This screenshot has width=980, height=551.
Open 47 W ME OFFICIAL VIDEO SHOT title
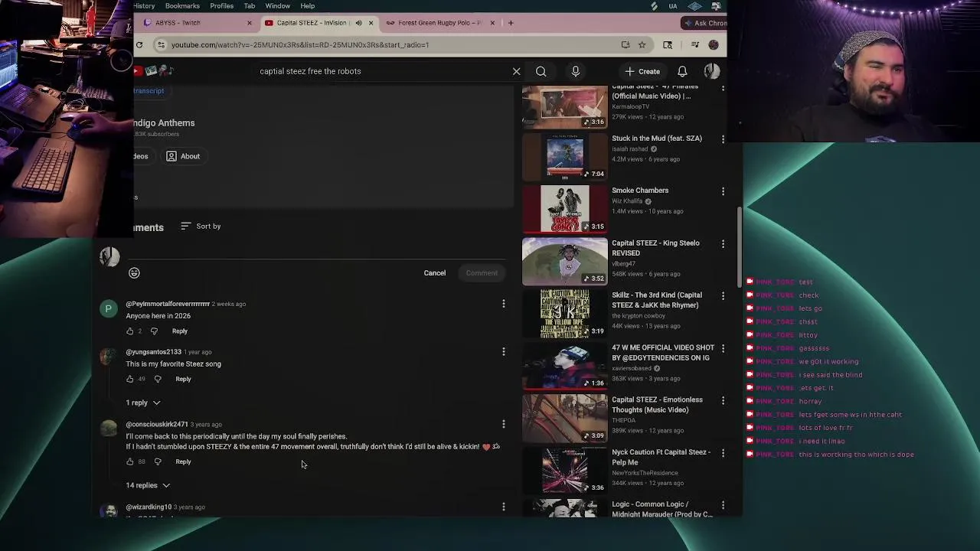663,353
